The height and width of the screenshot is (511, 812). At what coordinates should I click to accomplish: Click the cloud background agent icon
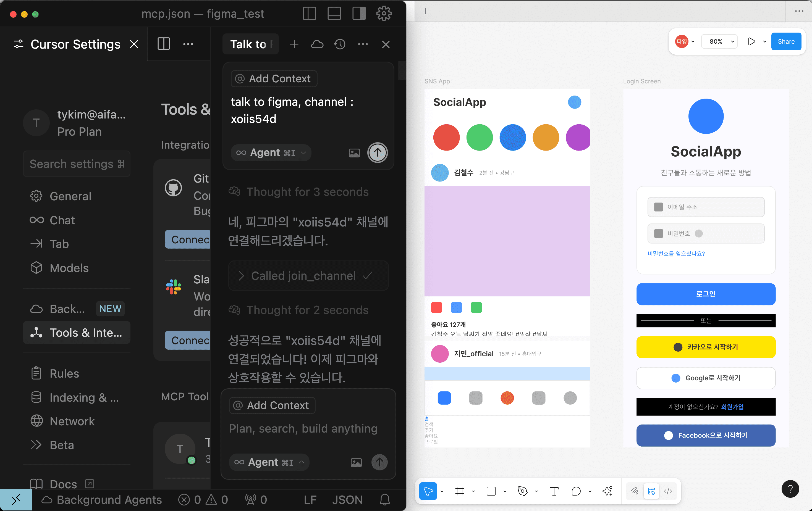pyautogui.click(x=317, y=44)
